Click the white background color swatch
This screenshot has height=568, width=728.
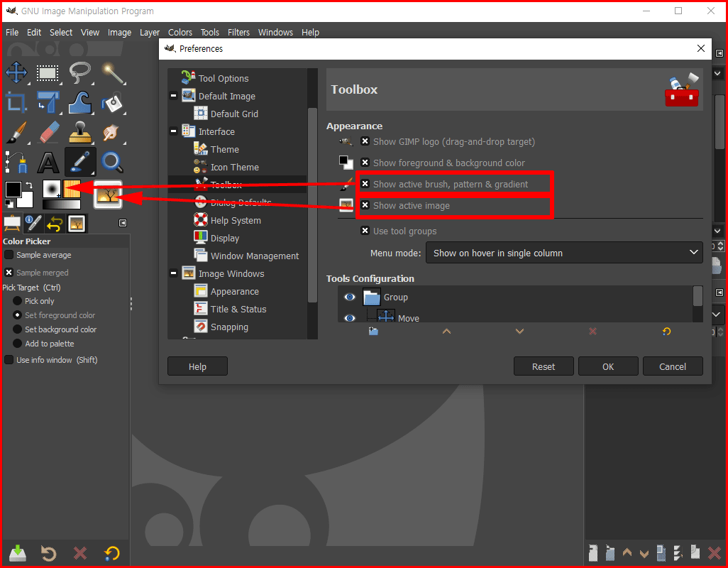point(26,200)
